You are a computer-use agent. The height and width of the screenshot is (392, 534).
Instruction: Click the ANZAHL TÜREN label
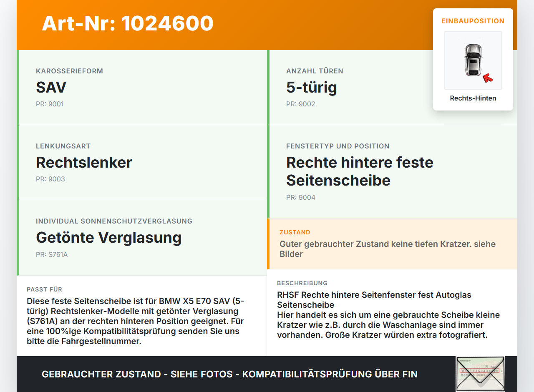[x=315, y=71]
